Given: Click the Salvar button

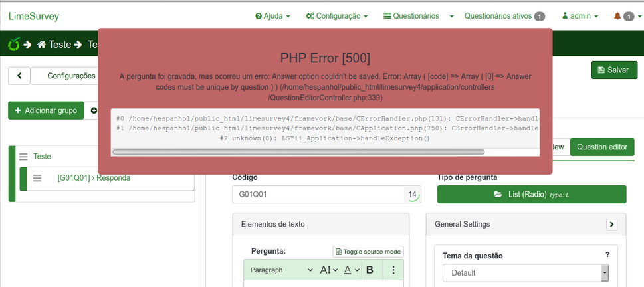Looking at the screenshot, I should click(x=614, y=70).
